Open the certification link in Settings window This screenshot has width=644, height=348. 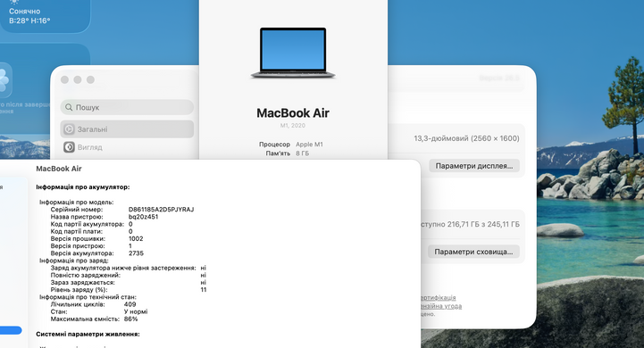coord(439,297)
